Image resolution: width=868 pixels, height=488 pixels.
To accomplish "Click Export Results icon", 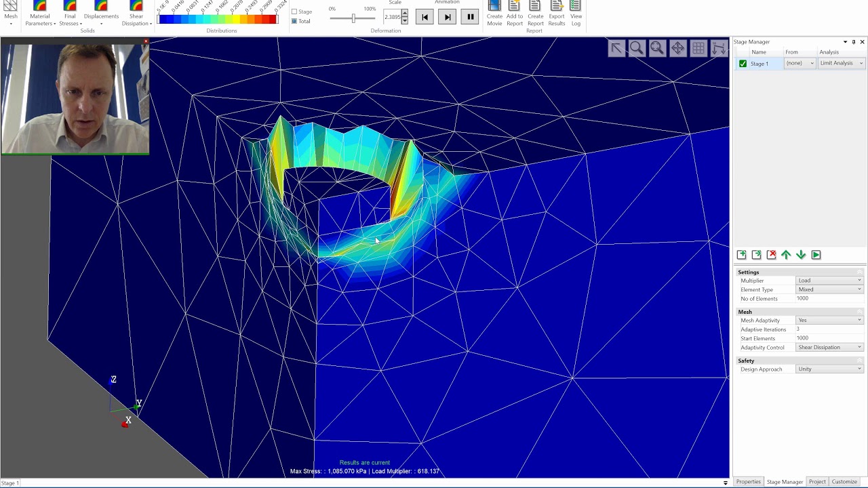I will pos(556,14).
